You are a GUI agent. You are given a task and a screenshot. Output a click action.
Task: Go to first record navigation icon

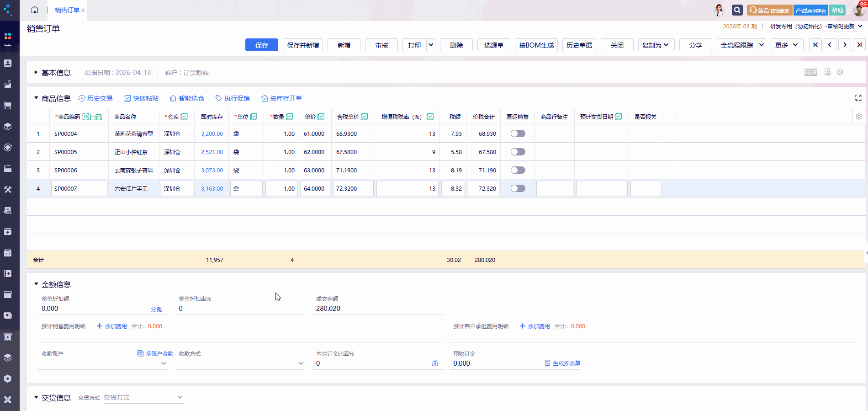tap(815, 45)
